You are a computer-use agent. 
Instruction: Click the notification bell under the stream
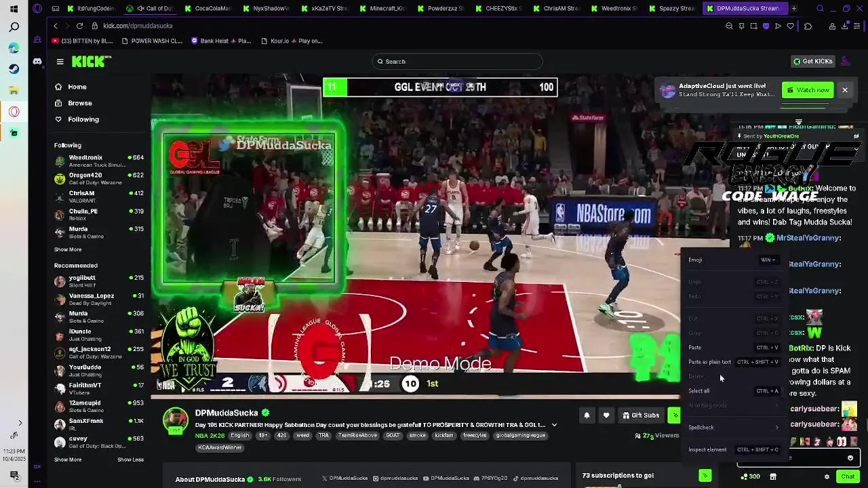point(587,415)
